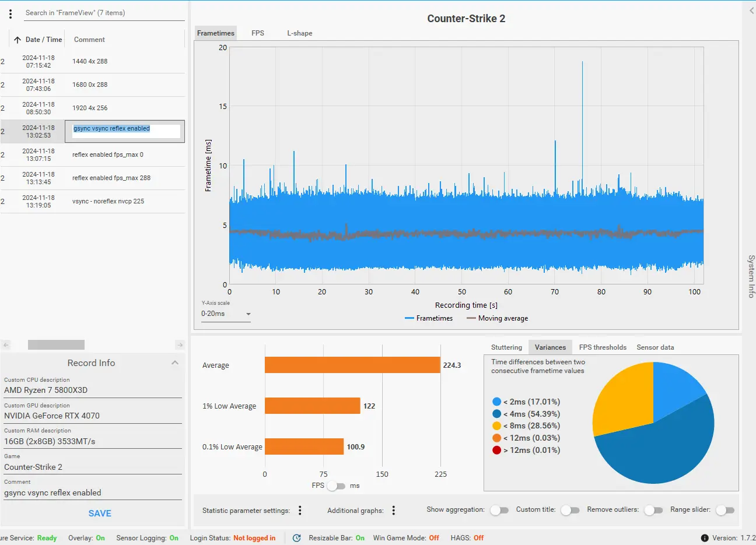Click the Frametimes legend entry
The height and width of the screenshot is (545, 756).
click(x=429, y=318)
